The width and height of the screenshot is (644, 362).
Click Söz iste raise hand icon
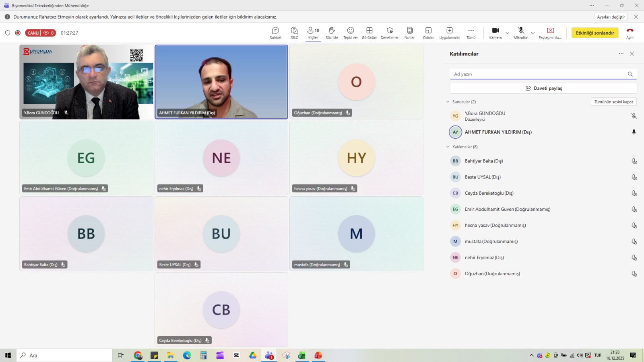[332, 33]
